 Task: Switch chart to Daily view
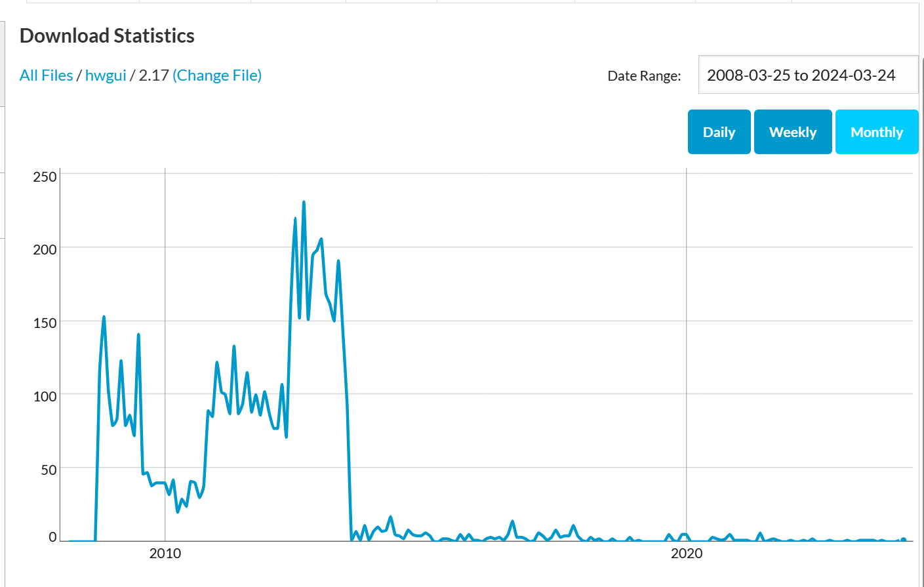[719, 132]
